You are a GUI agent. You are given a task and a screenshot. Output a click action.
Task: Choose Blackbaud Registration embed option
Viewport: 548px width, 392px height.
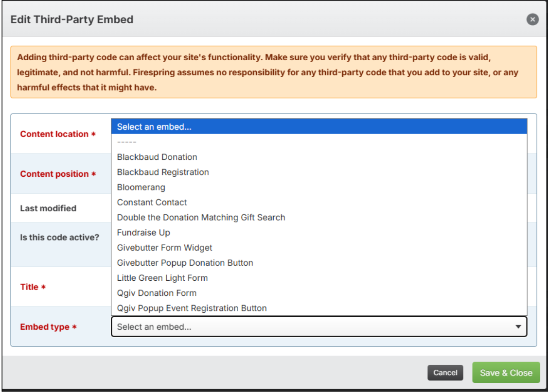pyautogui.click(x=163, y=172)
